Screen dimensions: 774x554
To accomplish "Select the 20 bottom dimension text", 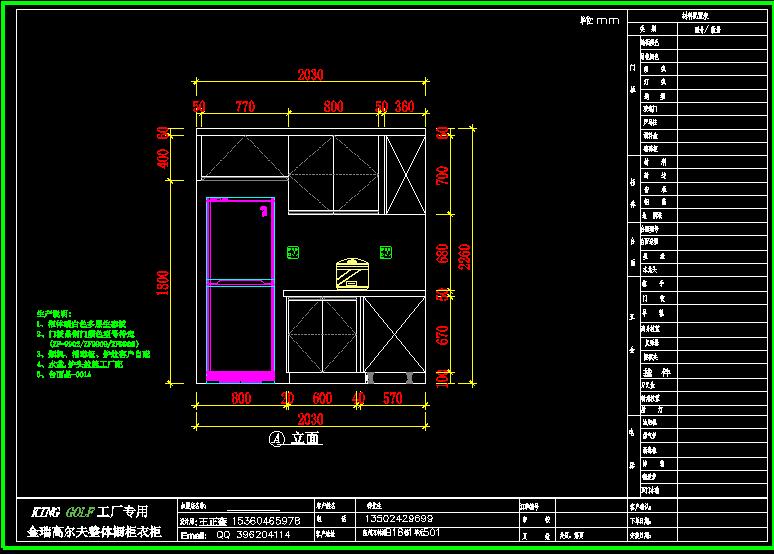I will (x=287, y=398).
